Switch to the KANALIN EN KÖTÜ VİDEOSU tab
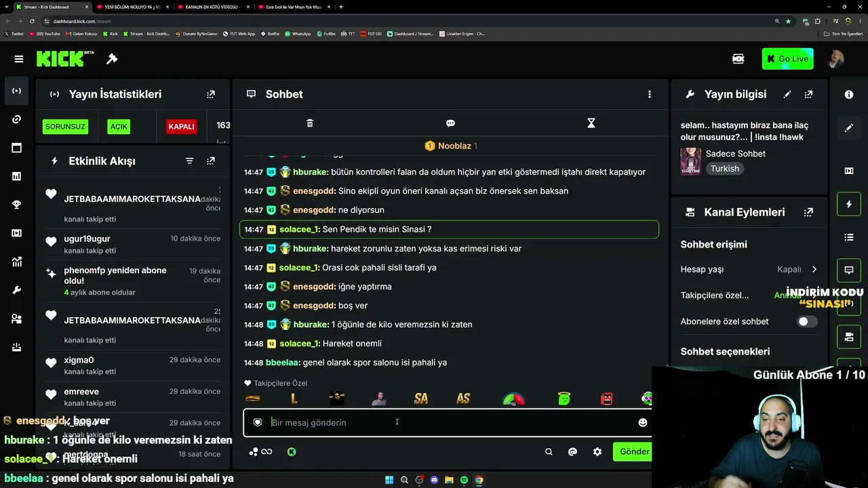Screen dimensions: 868x488 [x=213, y=7]
